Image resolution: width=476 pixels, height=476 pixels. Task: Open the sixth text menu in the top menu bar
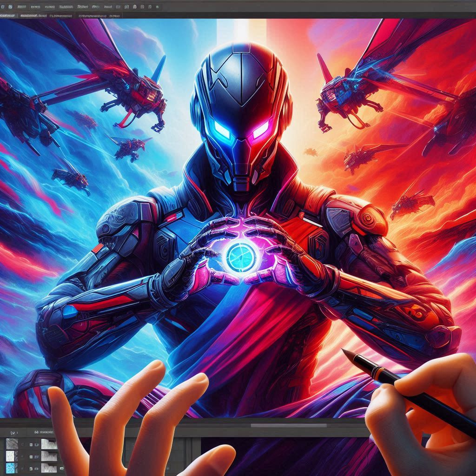[96, 7]
